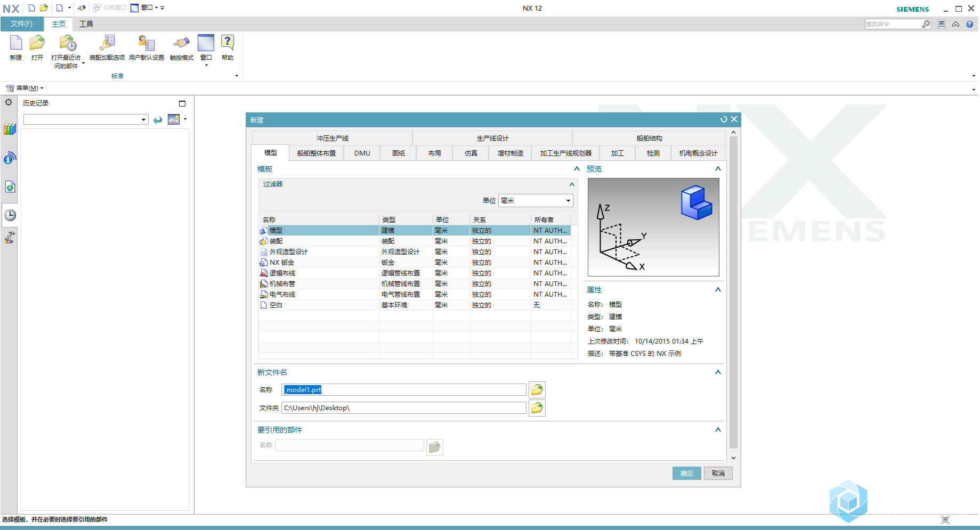Image resolution: width=980 pixels, height=530 pixels.
Task: Open the 打开 file icon in ribbon
Action: [x=37, y=44]
